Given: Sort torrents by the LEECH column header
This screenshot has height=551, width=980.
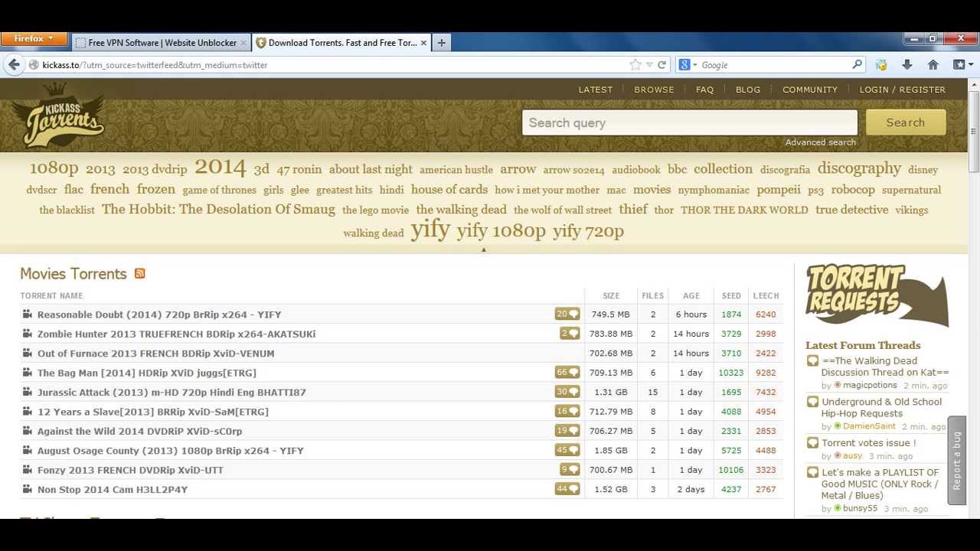Looking at the screenshot, I should (766, 295).
